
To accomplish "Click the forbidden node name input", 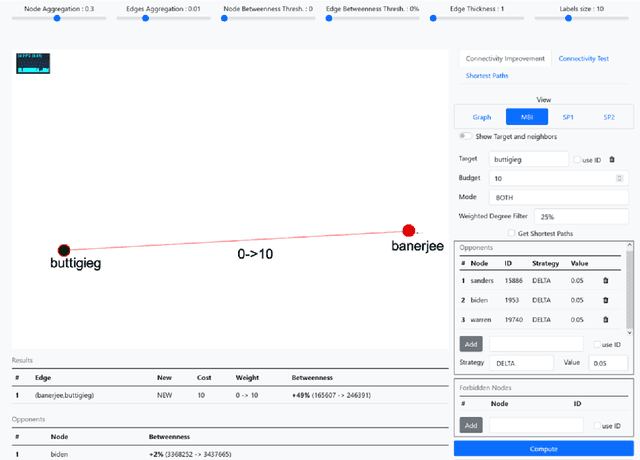I will tap(536, 425).
